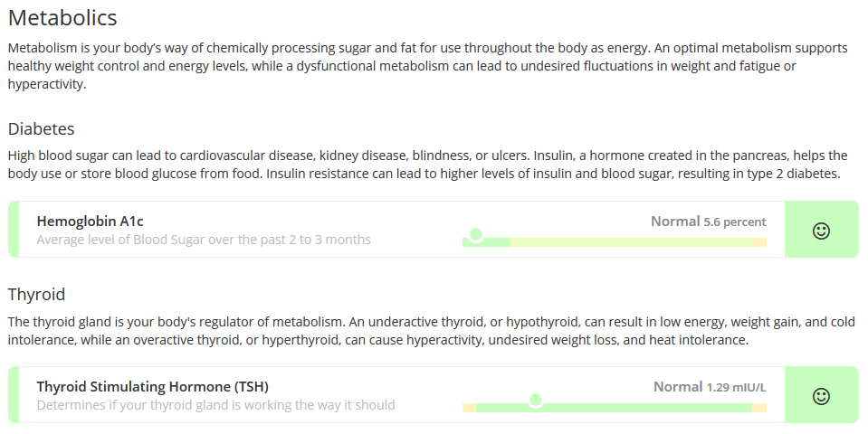Click the Normal 5.6 percent result label

(708, 222)
